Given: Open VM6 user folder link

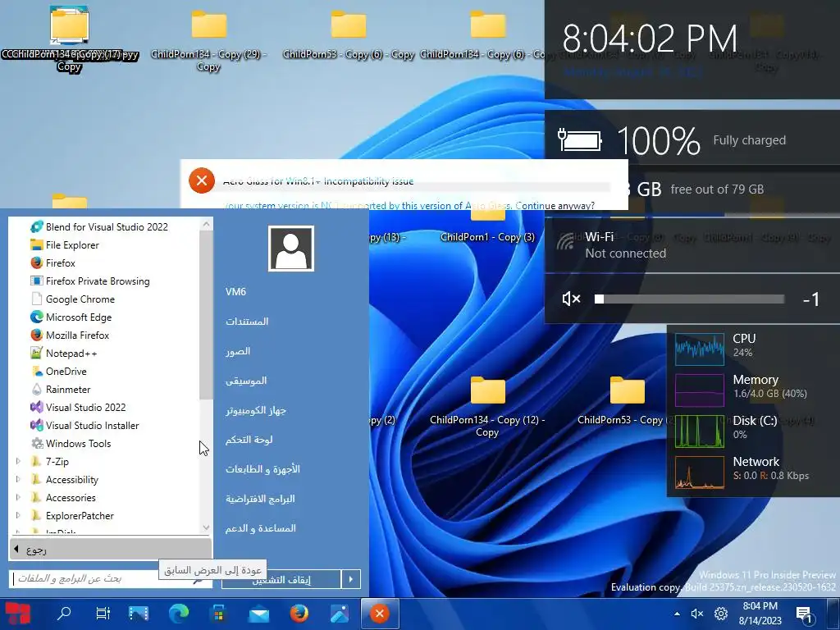Looking at the screenshot, I should pyautogui.click(x=235, y=291).
